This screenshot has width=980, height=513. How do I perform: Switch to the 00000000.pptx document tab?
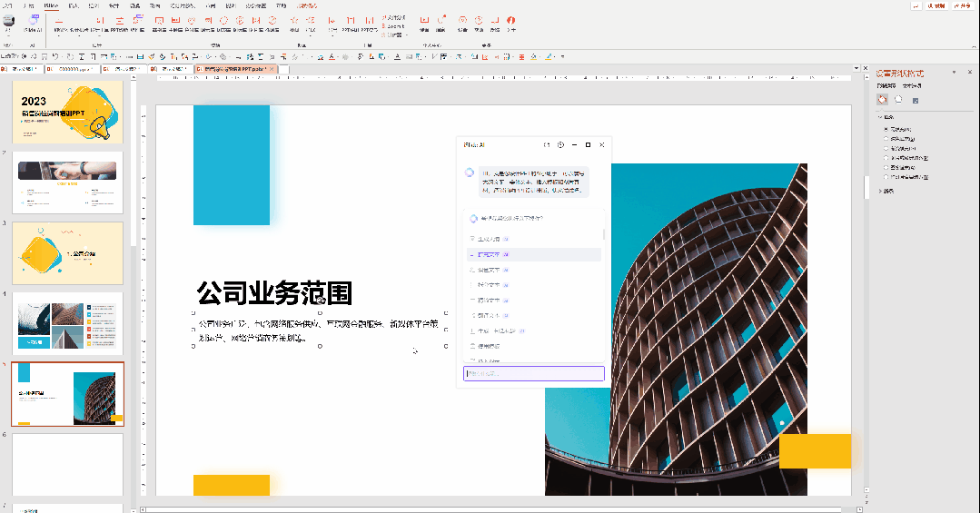(x=74, y=69)
